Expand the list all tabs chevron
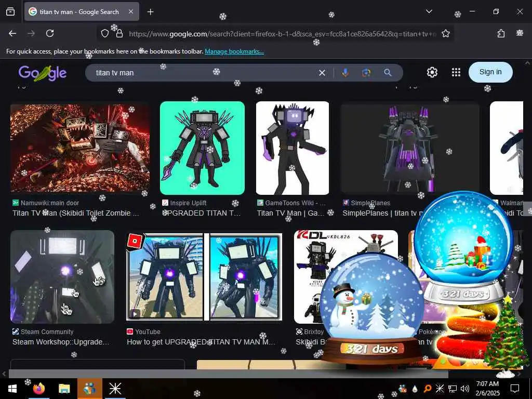Screen dimensions: 532x399 click(429, 11)
